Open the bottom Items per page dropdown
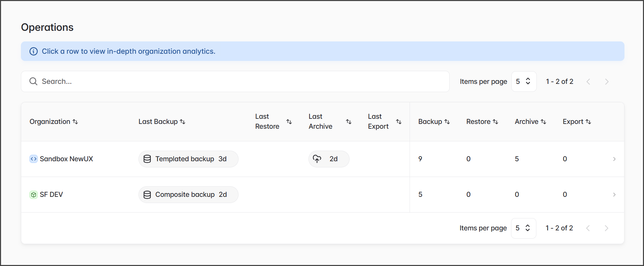 point(523,228)
